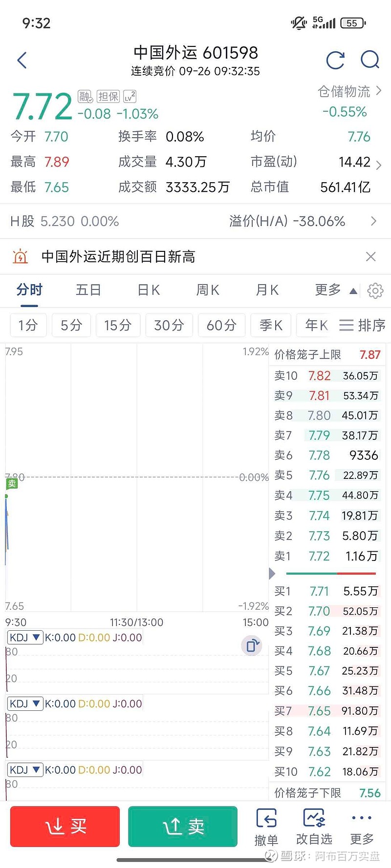Expand H股 premium details chevron
391x868 pixels.
[374, 221]
